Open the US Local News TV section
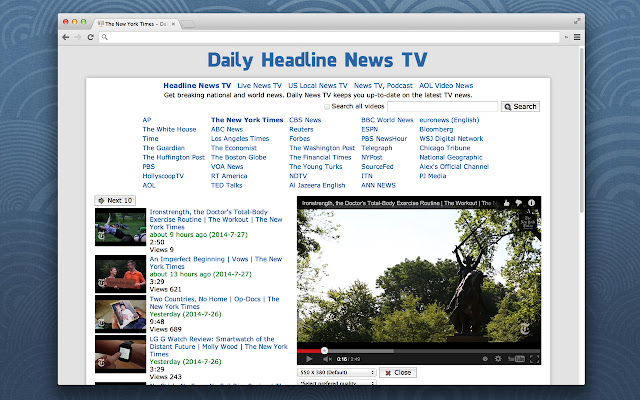This screenshot has width=640, height=400. pos(318,85)
